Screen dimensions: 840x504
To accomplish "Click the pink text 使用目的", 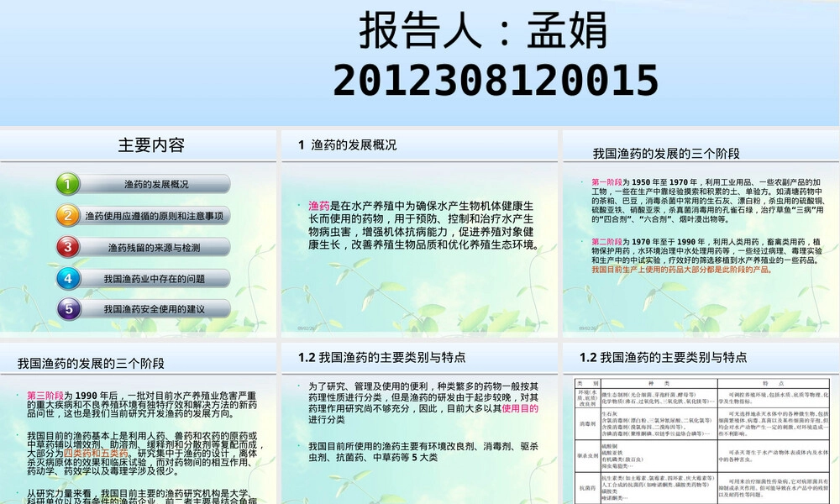I will [x=520, y=409].
